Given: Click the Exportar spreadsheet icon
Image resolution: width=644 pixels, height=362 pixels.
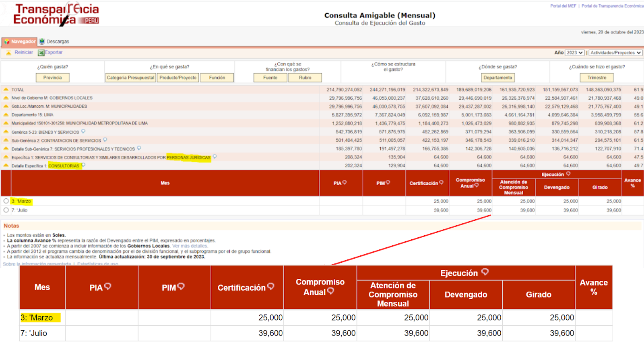Looking at the screenshot, I should (x=41, y=53).
